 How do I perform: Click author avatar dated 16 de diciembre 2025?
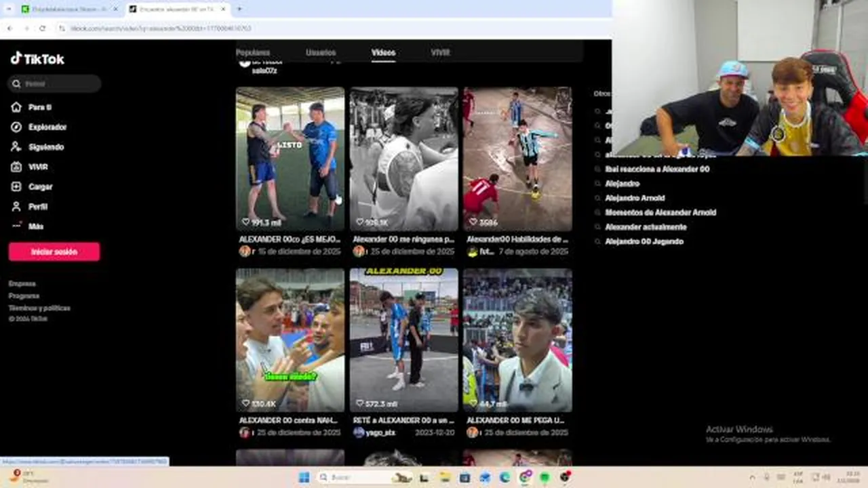[244, 251]
